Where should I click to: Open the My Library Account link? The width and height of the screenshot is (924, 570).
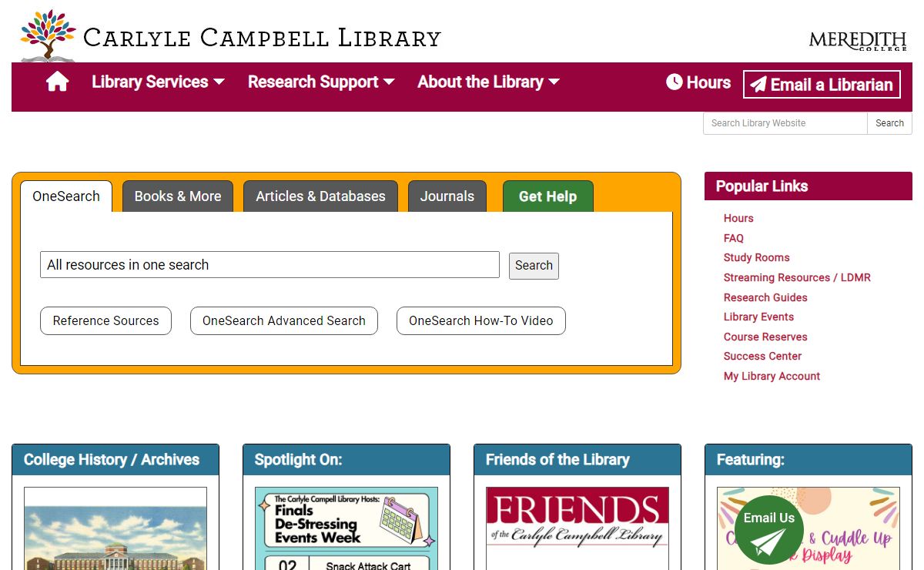click(x=772, y=376)
